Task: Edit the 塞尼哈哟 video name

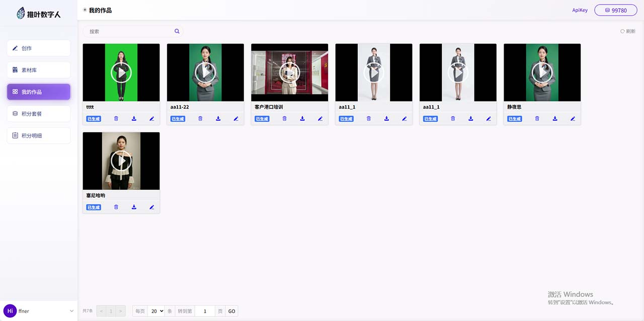Action: (x=152, y=207)
